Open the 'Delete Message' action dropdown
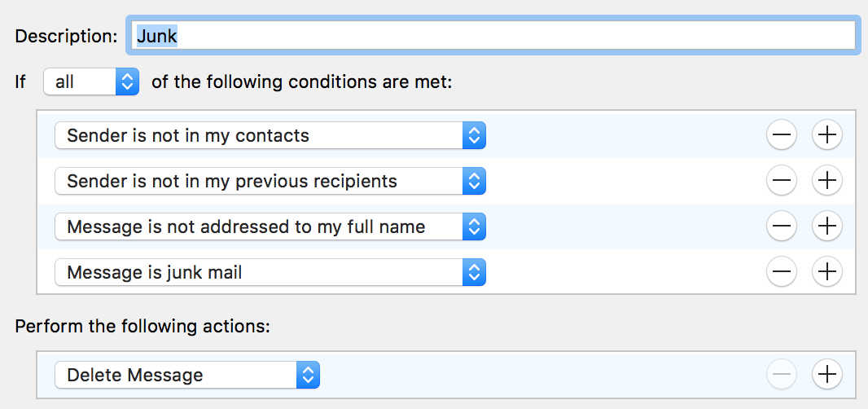Image resolution: width=868 pixels, height=409 pixels. pyautogui.click(x=186, y=375)
